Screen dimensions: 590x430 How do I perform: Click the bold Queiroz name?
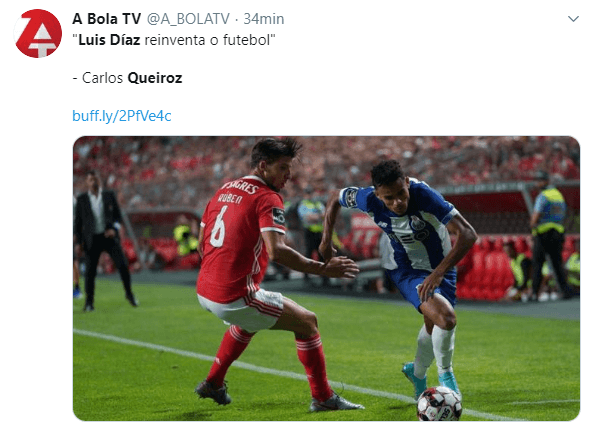[155, 78]
